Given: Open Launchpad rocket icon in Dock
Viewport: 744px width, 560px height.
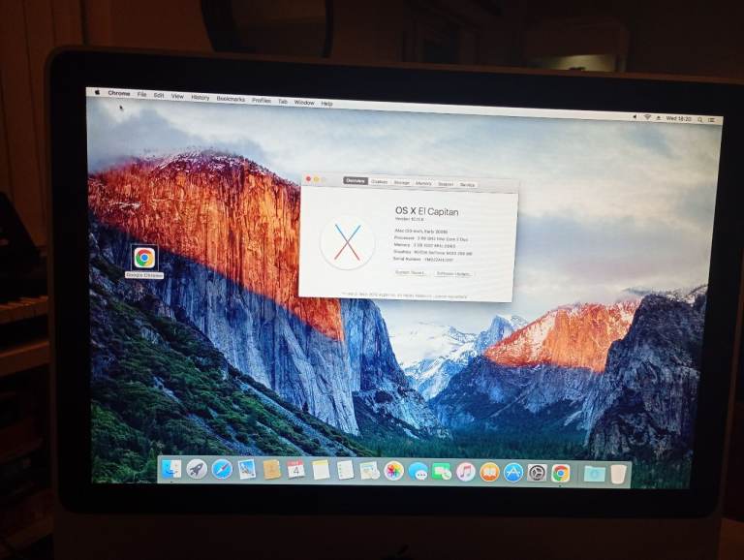Looking at the screenshot, I should point(197,469).
